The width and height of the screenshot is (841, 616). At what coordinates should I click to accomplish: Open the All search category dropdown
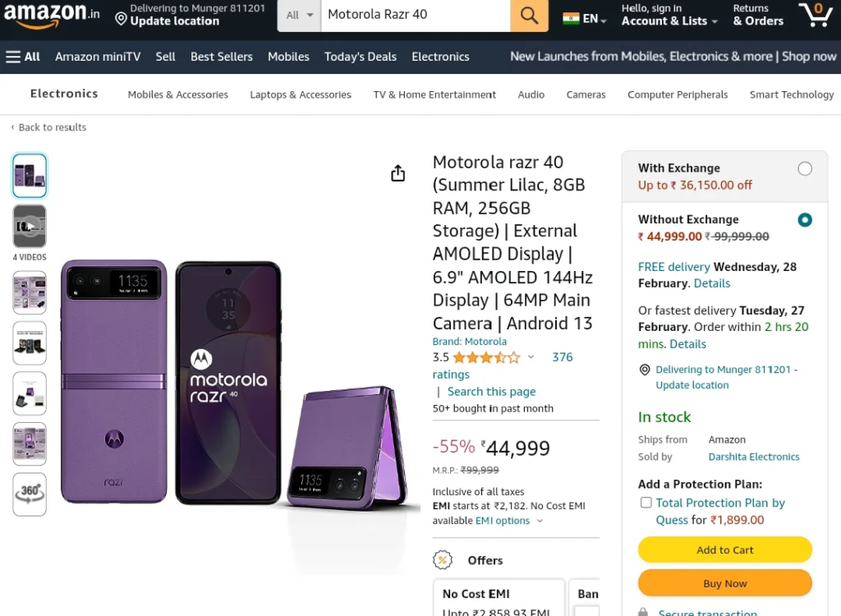tap(299, 16)
